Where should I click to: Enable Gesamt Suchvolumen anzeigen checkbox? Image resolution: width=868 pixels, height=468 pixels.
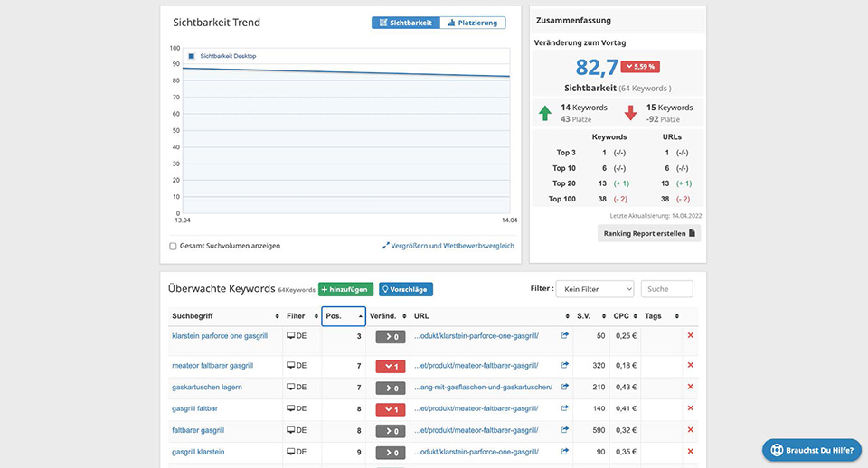coord(173,246)
